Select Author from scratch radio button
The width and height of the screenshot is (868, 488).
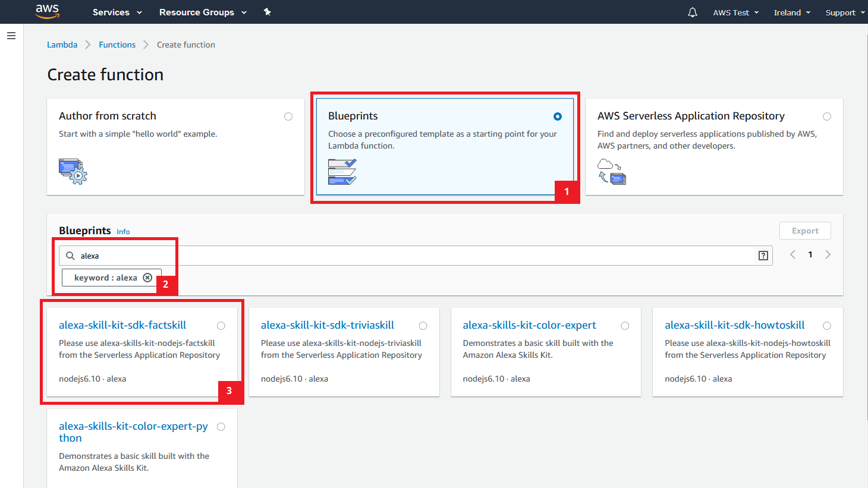click(x=288, y=117)
